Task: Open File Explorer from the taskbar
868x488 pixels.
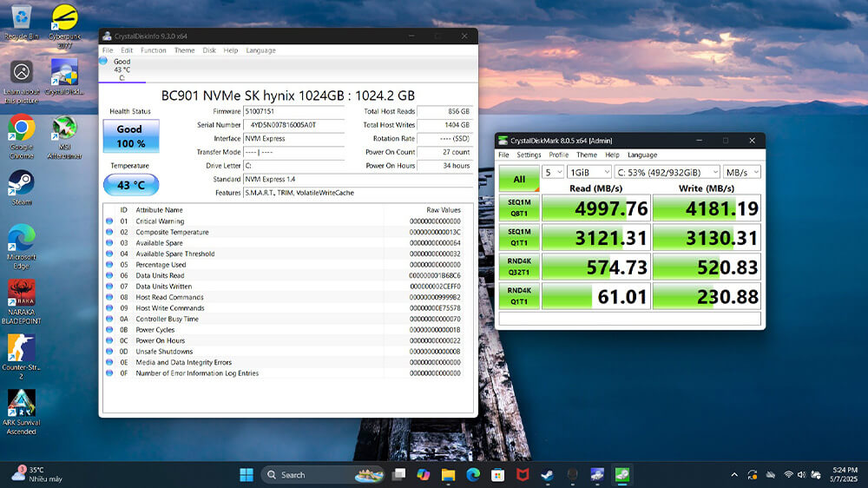Action: point(449,475)
